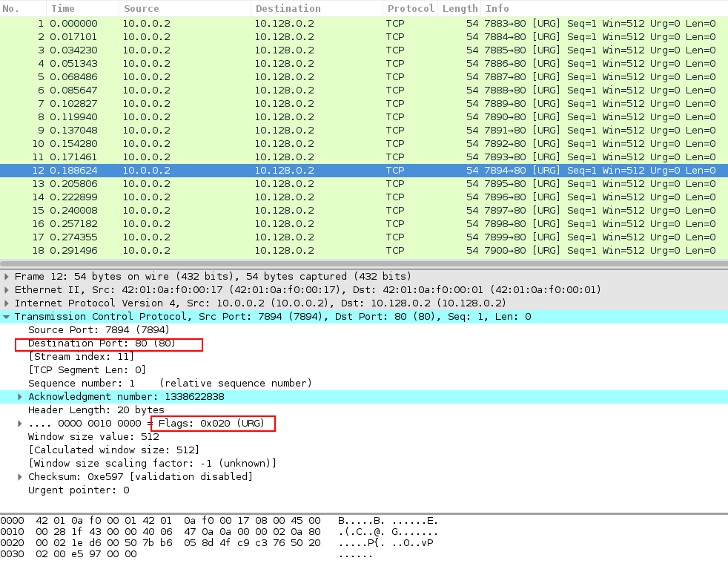Expand the Acknowledgment number field
This screenshot has height=572, width=728.
[19, 397]
